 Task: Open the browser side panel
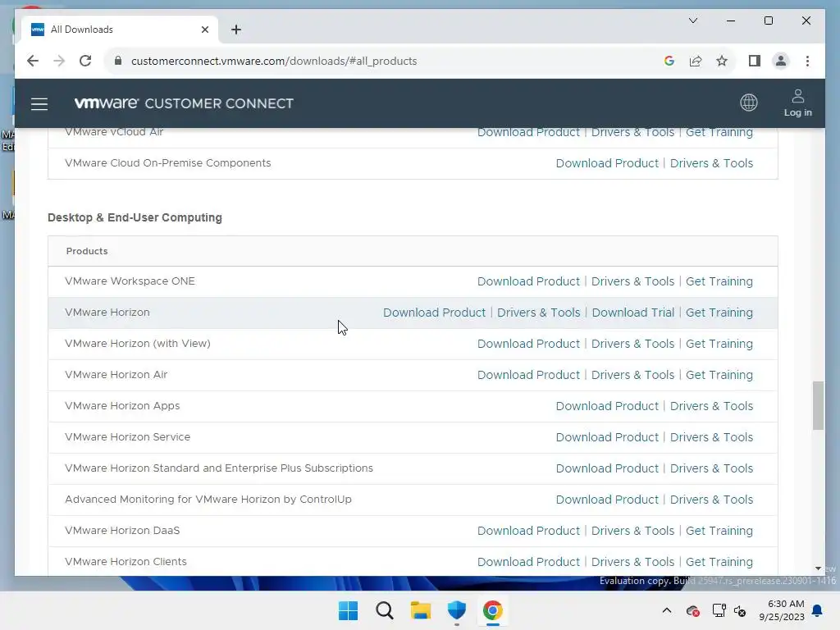point(755,61)
